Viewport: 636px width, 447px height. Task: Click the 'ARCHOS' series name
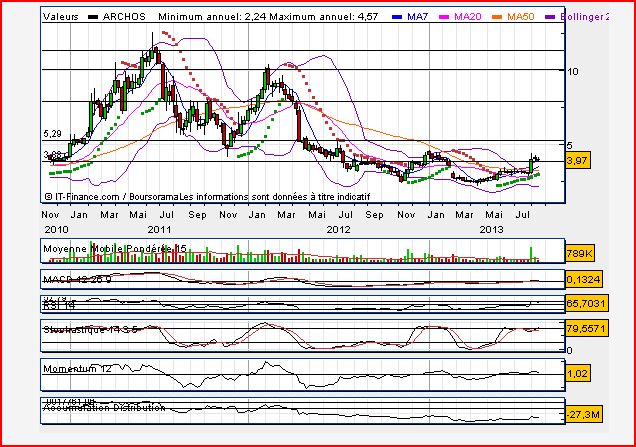click(124, 17)
